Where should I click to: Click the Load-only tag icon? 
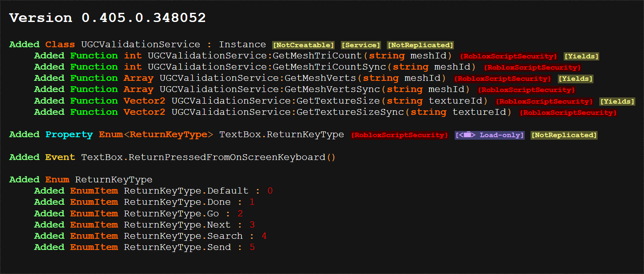coord(467,135)
